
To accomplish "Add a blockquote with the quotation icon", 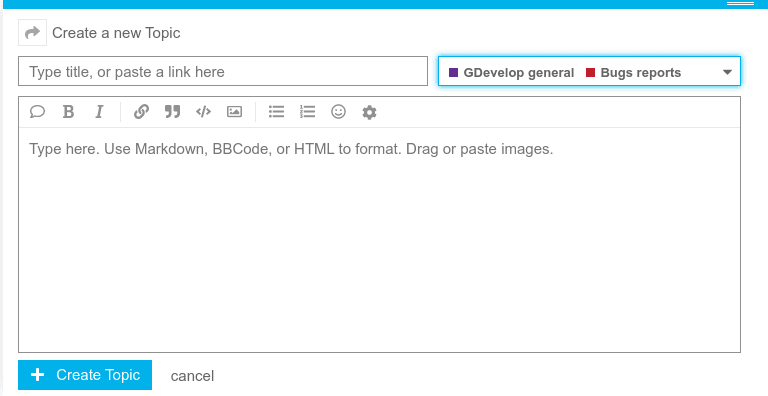I will [172, 112].
